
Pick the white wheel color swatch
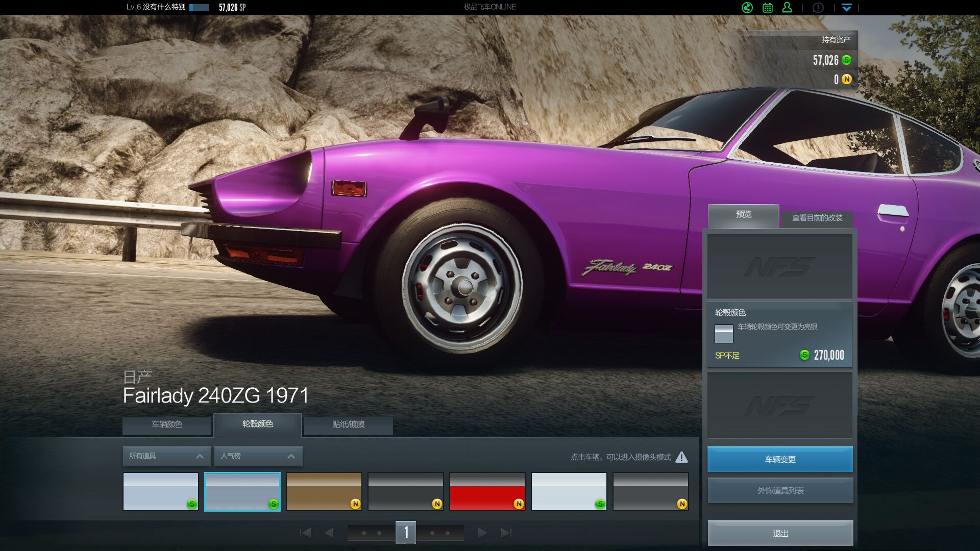tap(569, 492)
